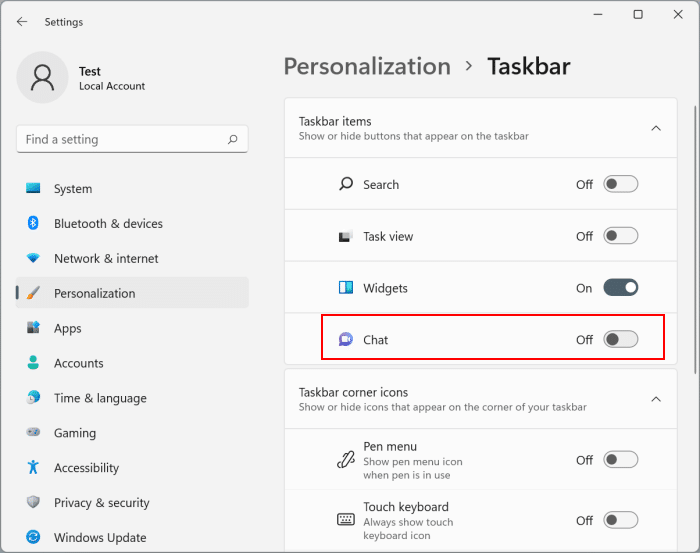Click the 'Taskbar items' header text

click(335, 121)
